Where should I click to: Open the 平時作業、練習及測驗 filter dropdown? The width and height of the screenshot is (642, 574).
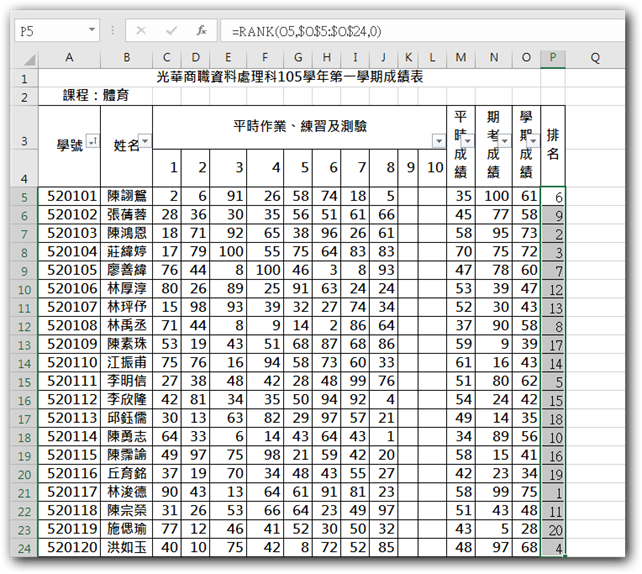pos(439,141)
